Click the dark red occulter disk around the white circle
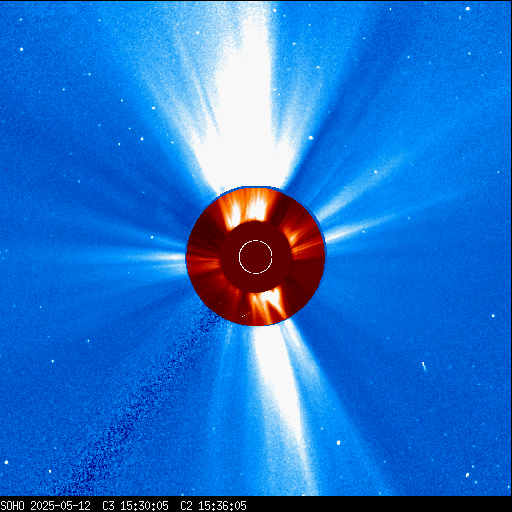This screenshot has width=512, height=512. pyautogui.click(x=256, y=257)
